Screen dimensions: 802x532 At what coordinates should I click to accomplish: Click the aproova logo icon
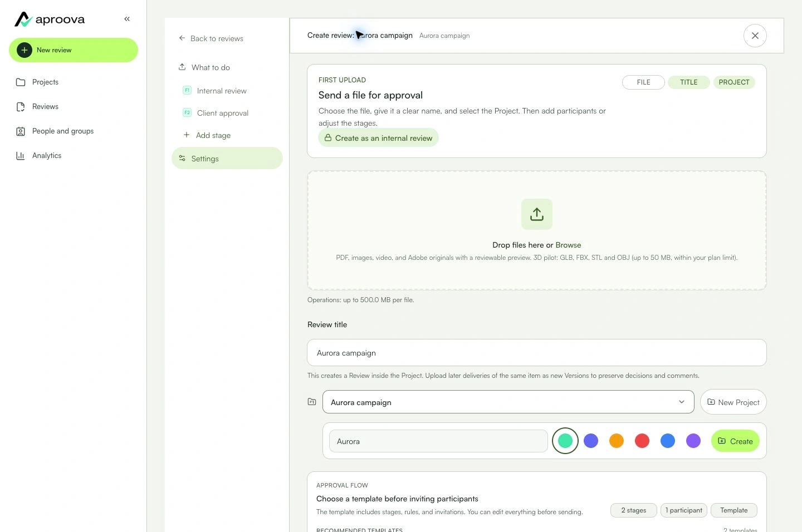coord(23,19)
